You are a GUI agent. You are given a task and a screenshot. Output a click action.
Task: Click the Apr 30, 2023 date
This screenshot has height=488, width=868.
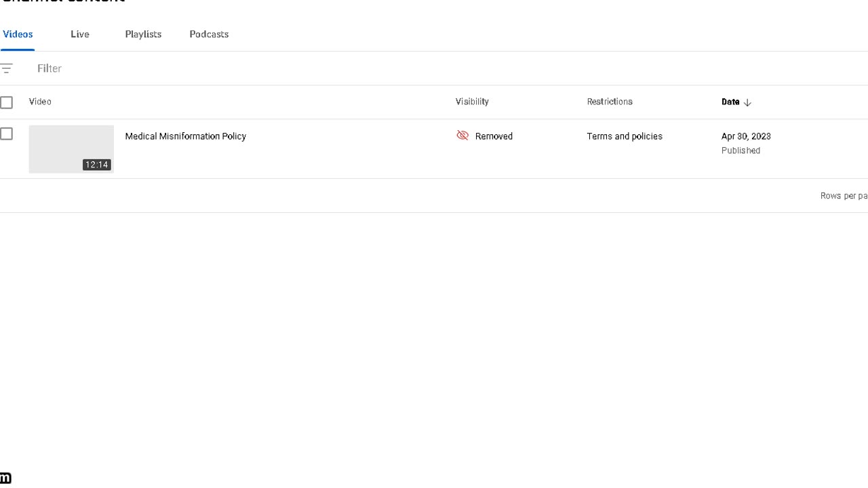[746, 136]
